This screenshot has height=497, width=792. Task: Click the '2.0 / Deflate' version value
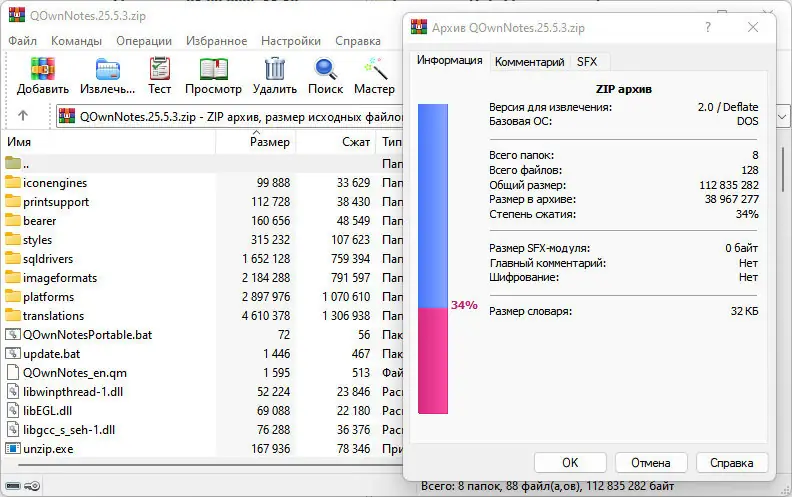728,107
